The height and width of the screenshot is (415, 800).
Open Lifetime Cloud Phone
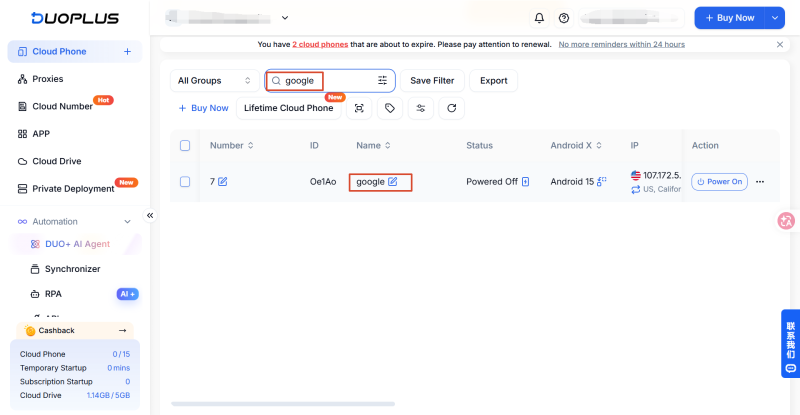click(288, 108)
